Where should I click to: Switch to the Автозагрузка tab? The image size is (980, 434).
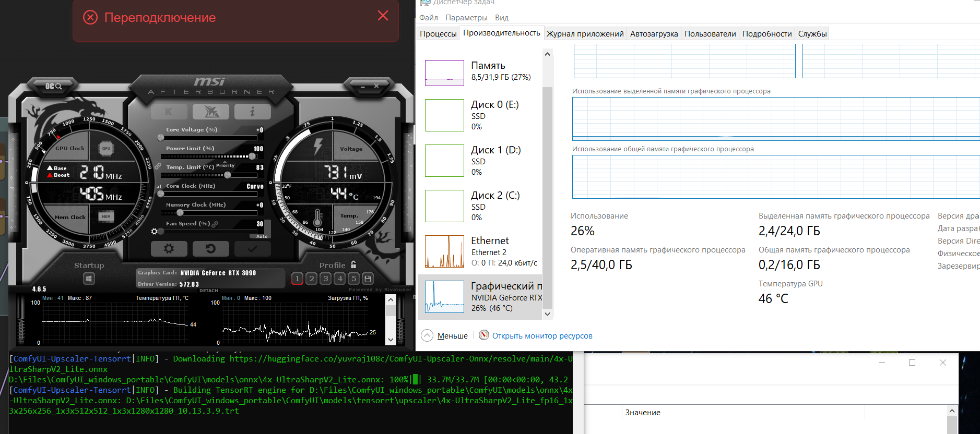[654, 34]
